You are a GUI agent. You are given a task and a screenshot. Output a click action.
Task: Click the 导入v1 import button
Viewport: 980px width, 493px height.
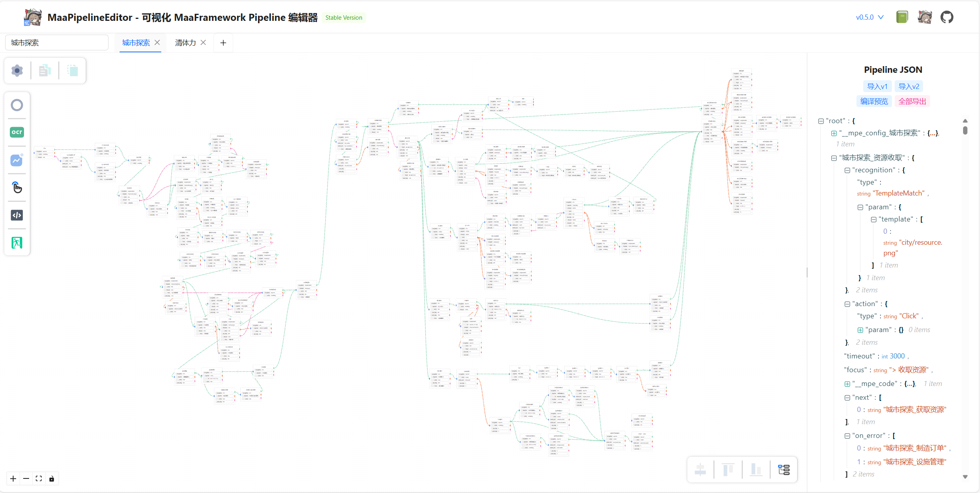pyautogui.click(x=877, y=87)
